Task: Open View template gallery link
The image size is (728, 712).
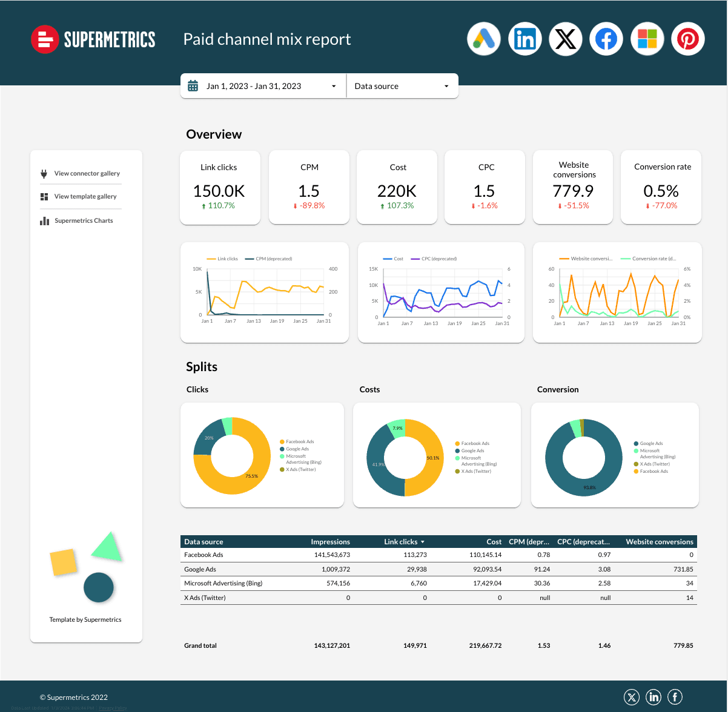Action: coord(85,197)
